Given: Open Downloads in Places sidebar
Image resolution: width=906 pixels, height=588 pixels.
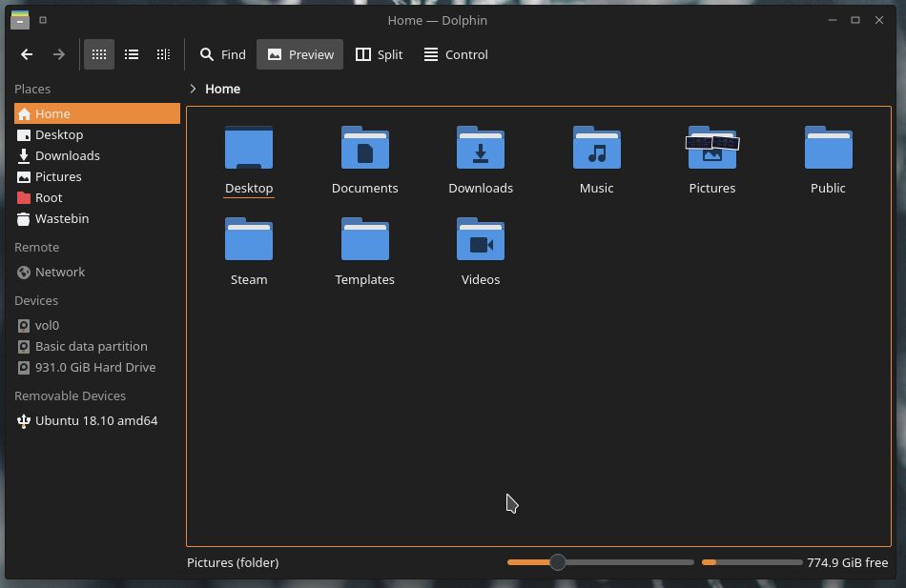Looking at the screenshot, I should [x=97, y=155].
